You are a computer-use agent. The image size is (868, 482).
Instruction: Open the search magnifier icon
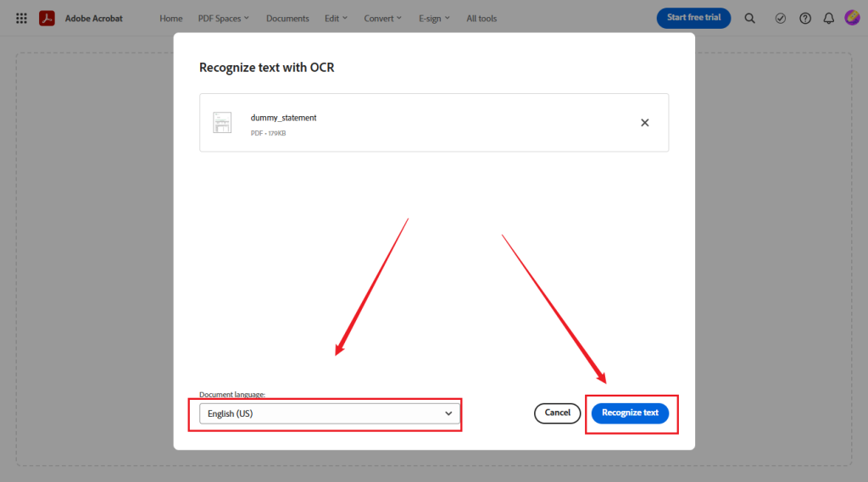(749, 19)
